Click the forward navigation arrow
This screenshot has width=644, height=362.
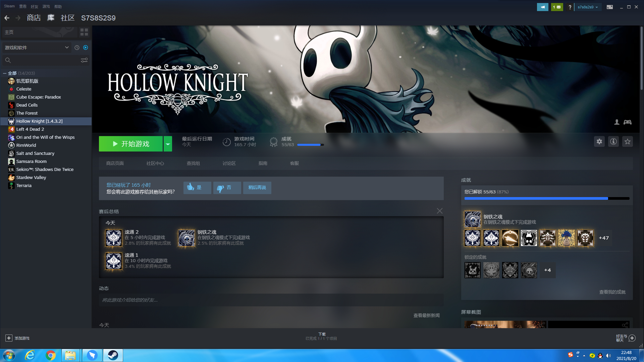[18, 18]
